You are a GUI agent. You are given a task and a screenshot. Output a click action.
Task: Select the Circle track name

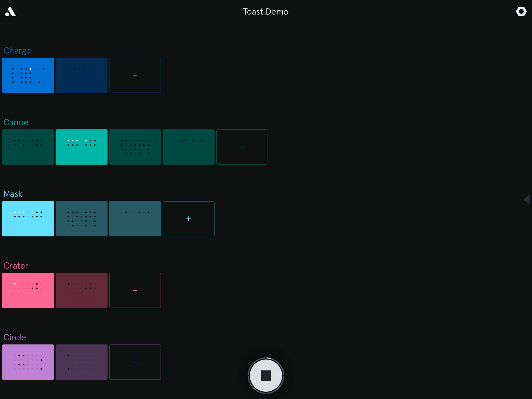pyautogui.click(x=15, y=337)
